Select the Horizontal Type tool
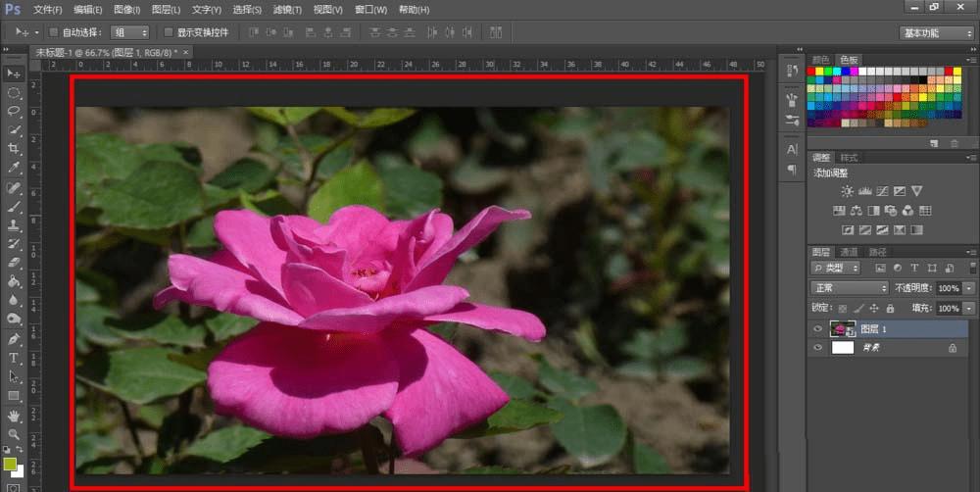The width and height of the screenshot is (980, 492). pyautogui.click(x=14, y=358)
